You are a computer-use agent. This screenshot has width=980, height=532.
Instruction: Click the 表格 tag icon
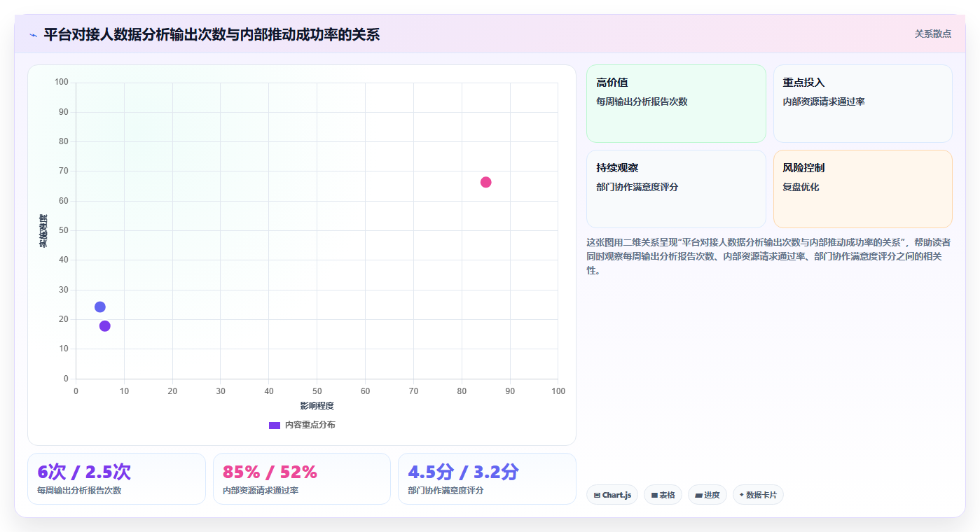pyautogui.click(x=654, y=495)
